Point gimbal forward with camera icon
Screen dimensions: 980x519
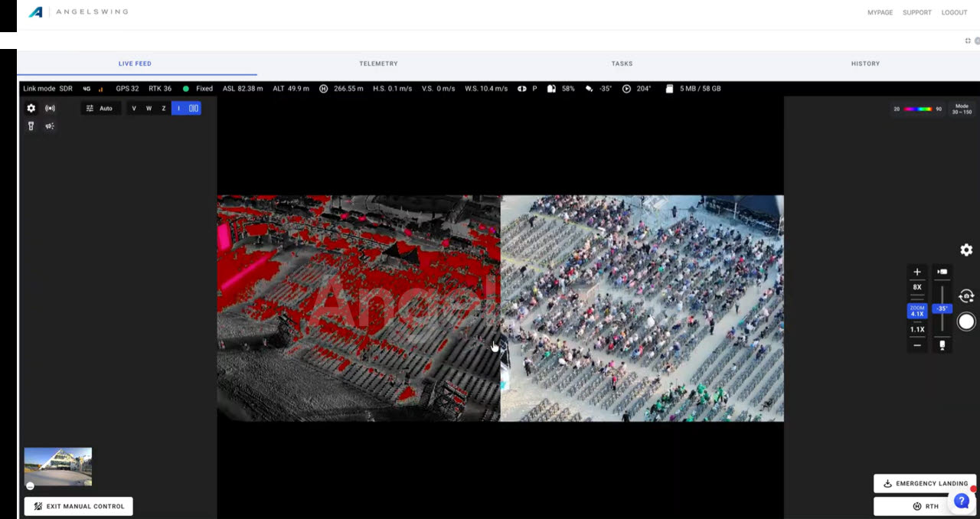942,272
